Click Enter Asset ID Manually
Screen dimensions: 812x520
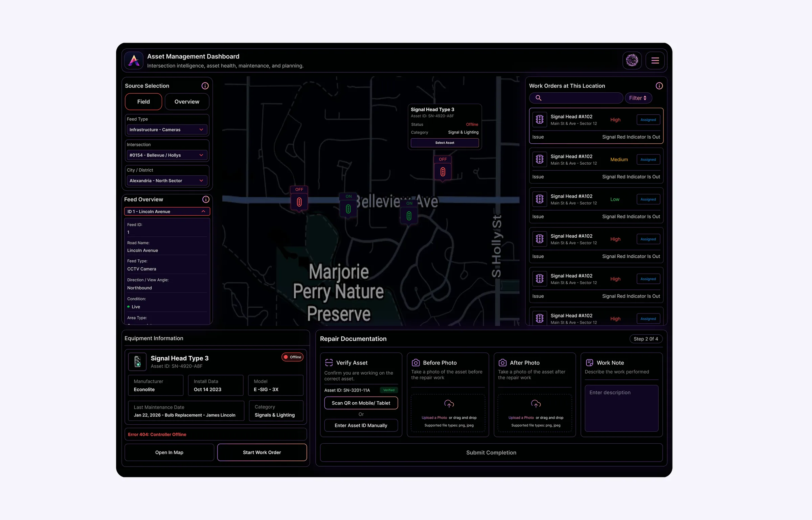(361, 425)
